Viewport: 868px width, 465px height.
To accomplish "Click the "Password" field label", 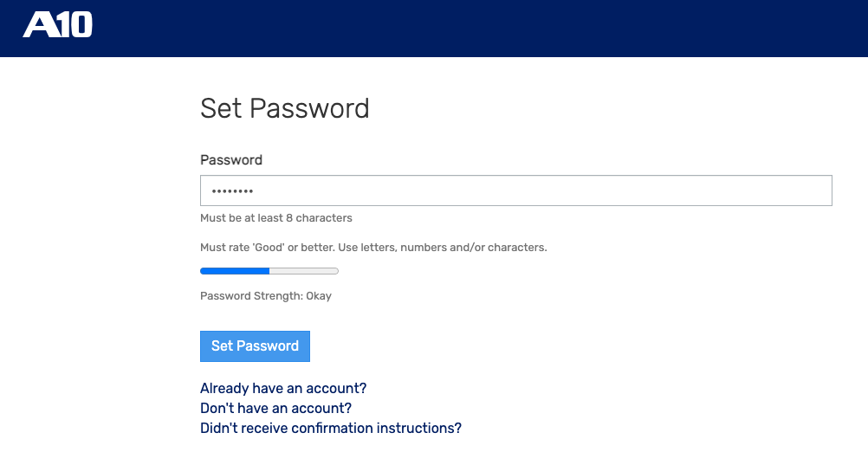I will (x=231, y=160).
